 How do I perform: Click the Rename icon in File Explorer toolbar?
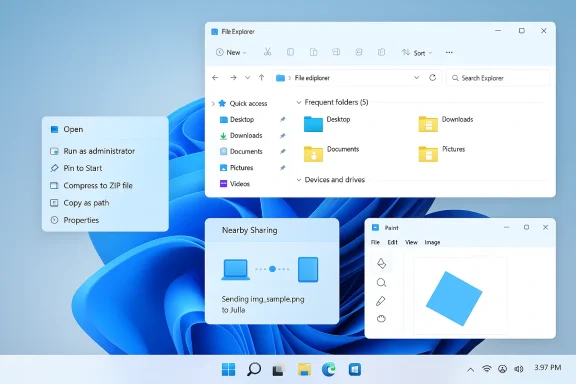point(336,52)
